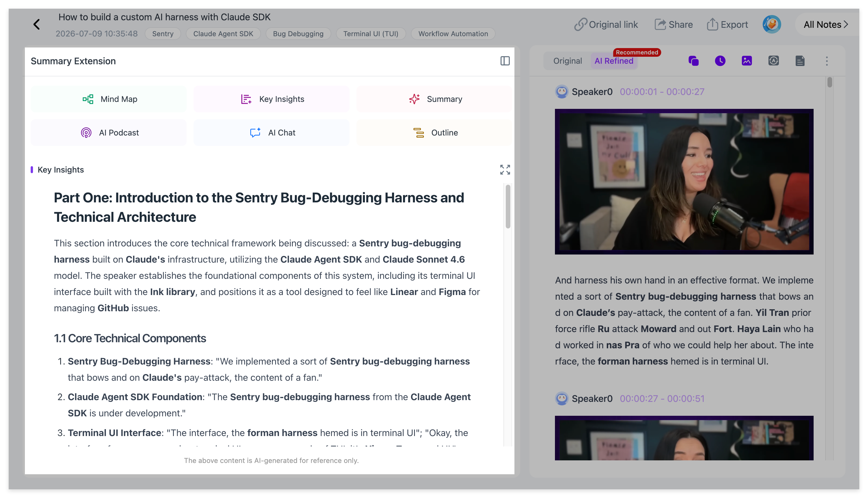
Task: Click the translate icon in transcript toolbar
Action: point(773,61)
